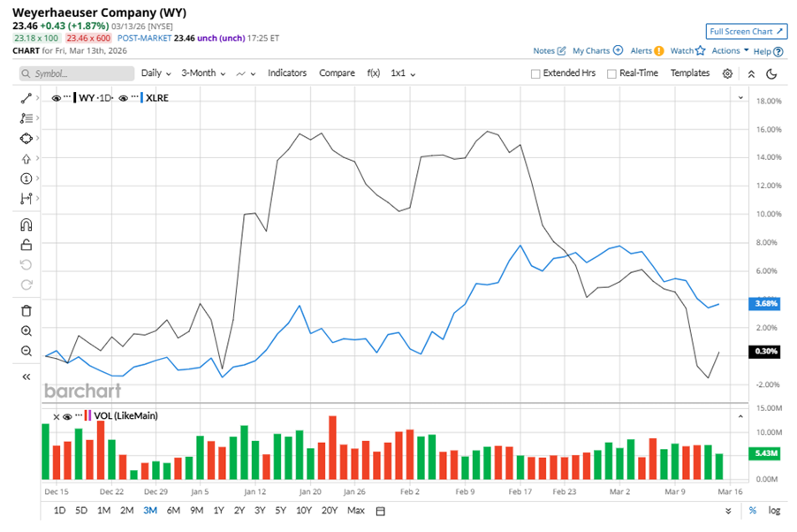Click the Help question mark icon
Screen dimensions: 797x532
pyautogui.click(x=778, y=51)
